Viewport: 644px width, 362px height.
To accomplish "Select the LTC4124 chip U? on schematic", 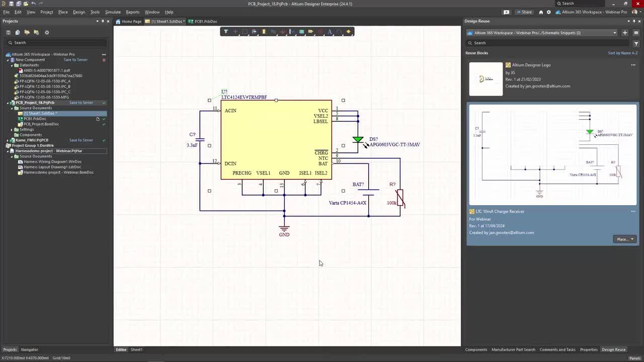I will coord(276,139).
